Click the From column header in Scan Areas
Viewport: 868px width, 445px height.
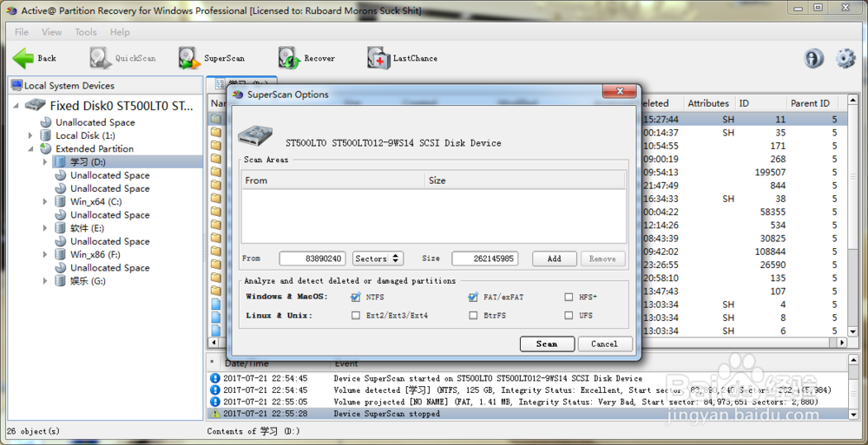[332, 180]
